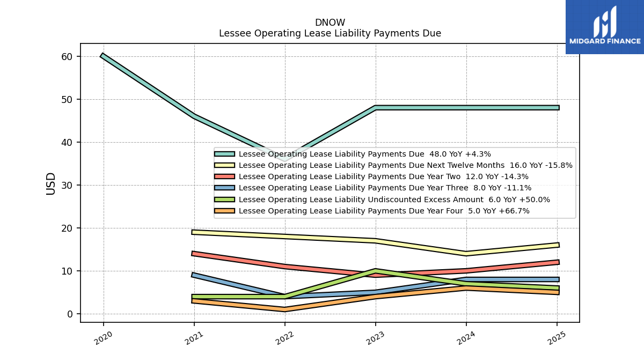The width and height of the screenshot is (644, 362).
Task: Click the green swatch for Undiscounted Excess Amount entry
Action: point(224,200)
